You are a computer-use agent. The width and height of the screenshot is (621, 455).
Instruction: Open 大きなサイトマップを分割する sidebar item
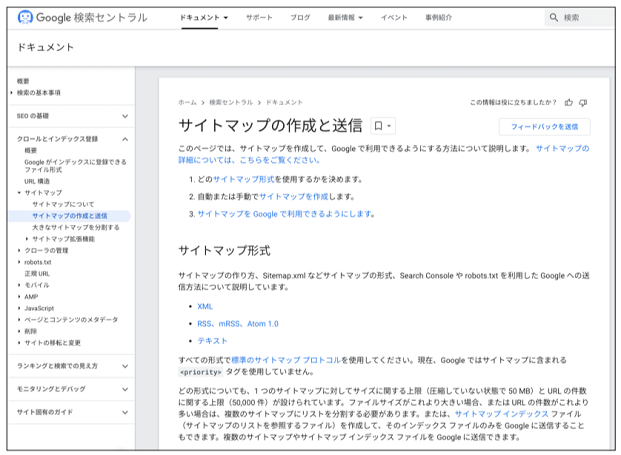76,227
